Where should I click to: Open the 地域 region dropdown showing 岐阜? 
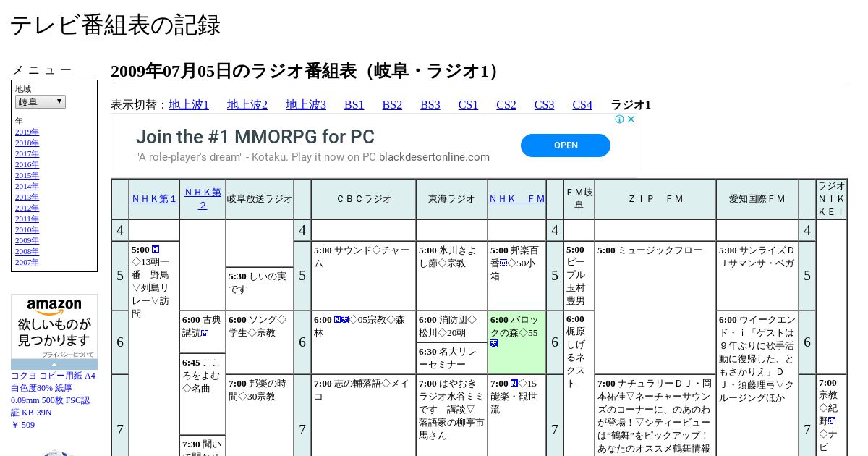click(x=41, y=102)
